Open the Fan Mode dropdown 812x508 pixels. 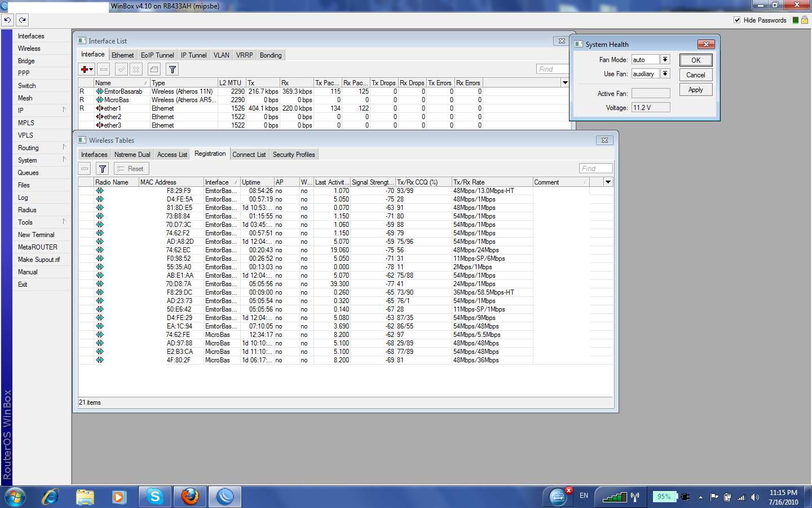click(x=665, y=60)
